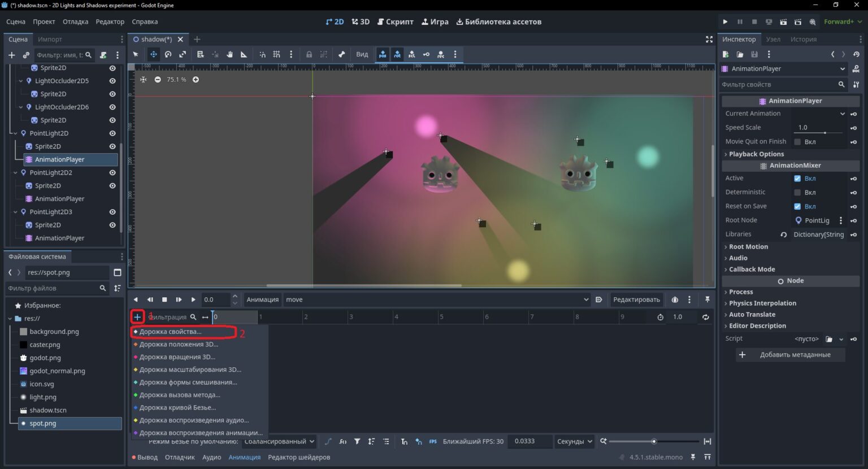
Task: Zoom in the 2D viewport
Action: point(196,80)
